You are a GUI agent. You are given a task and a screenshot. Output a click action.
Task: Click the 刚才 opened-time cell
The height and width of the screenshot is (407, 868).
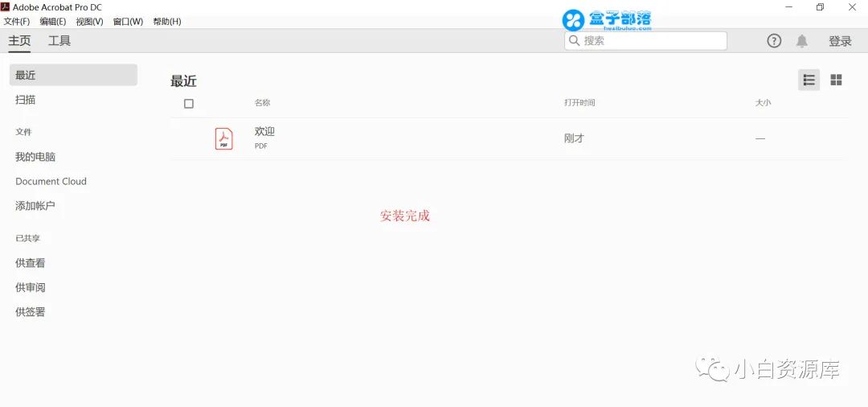[x=574, y=138]
